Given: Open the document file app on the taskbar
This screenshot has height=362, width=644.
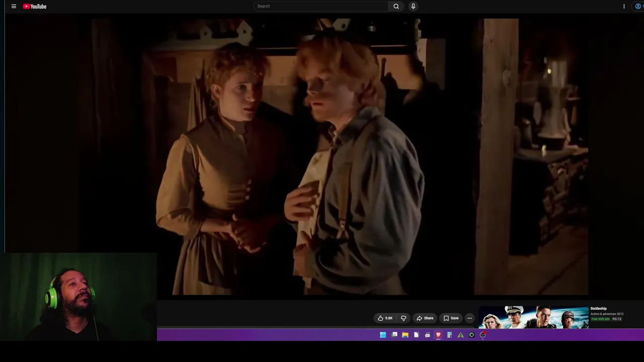Looking at the screenshot, I should pyautogui.click(x=416, y=335).
